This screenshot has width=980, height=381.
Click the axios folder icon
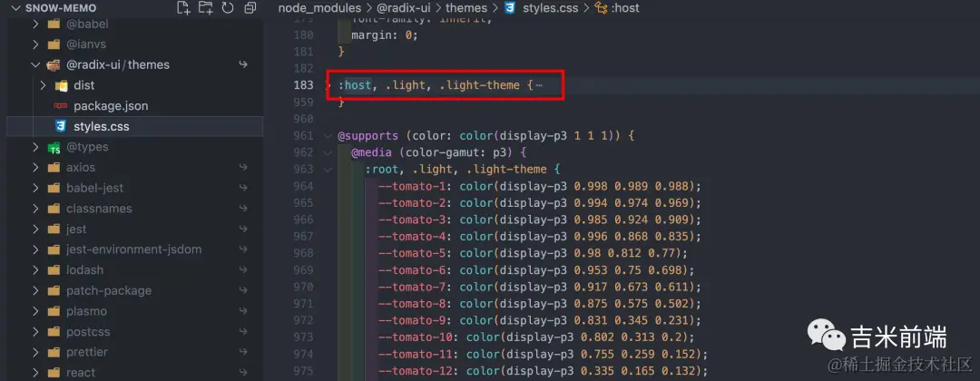(54, 168)
